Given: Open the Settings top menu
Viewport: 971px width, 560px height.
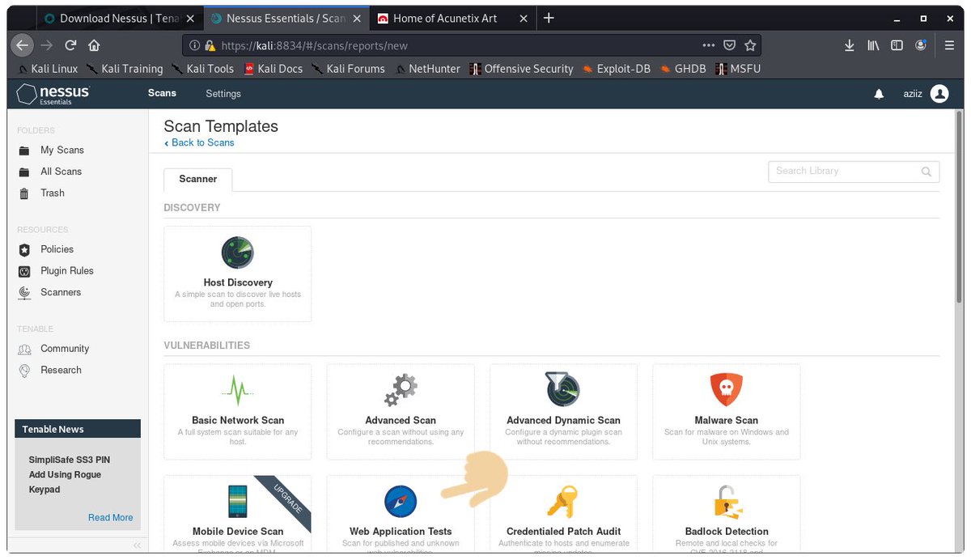Looking at the screenshot, I should tap(223, 94).
